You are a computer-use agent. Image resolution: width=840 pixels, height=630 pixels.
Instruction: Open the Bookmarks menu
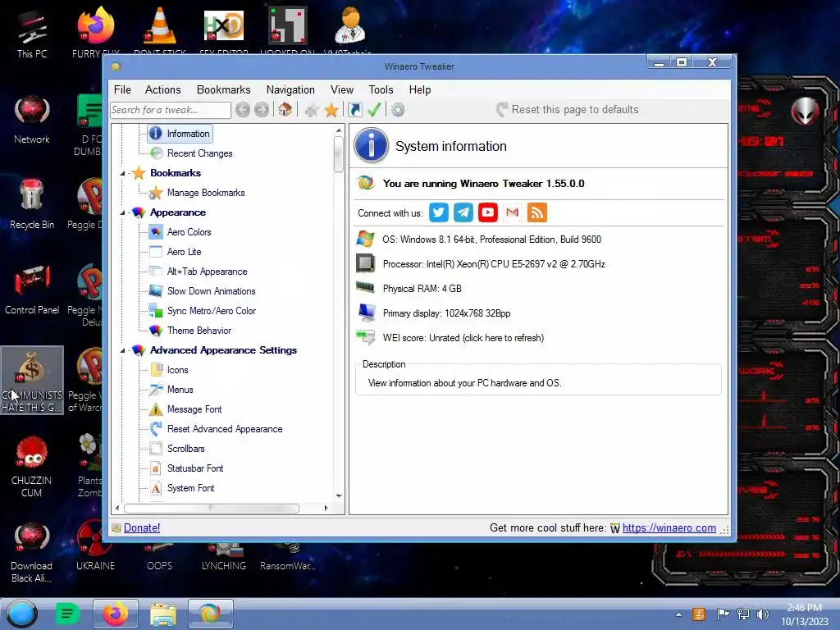coord(223,90)
